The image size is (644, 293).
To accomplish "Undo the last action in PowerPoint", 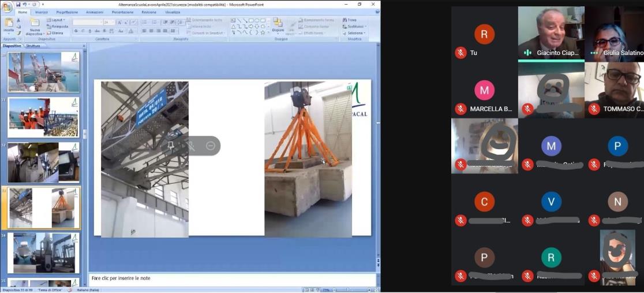I will [25, 5].
